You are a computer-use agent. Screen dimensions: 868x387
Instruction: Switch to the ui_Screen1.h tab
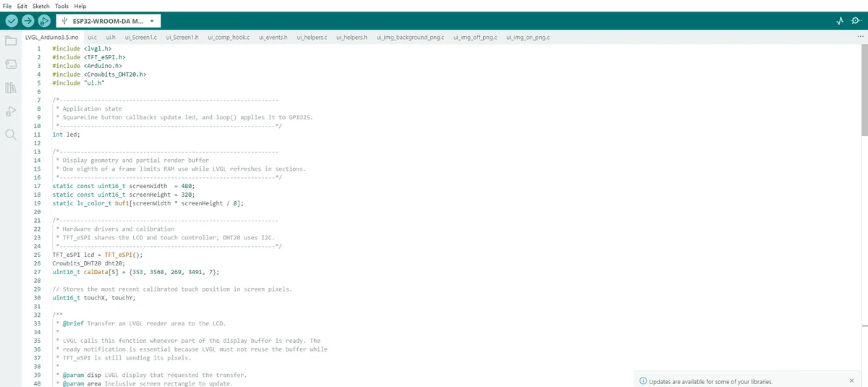(182, 37)
